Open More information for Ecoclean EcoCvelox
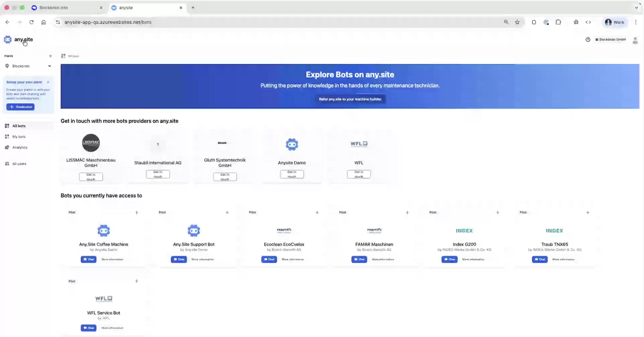This screenshot has width=644, height=337. [293, 259]
